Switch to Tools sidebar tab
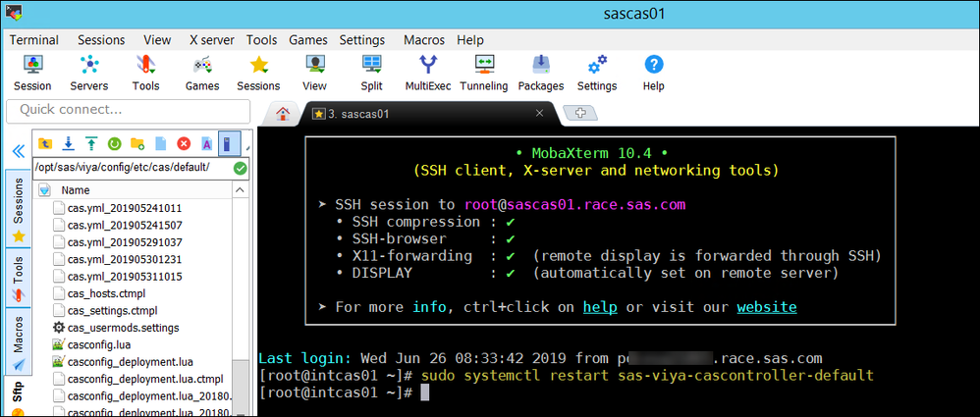 (x=18, y=279)
